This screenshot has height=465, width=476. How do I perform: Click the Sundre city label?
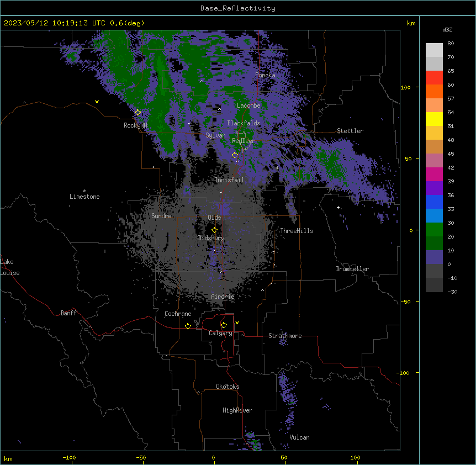click(x=161, y=216)
